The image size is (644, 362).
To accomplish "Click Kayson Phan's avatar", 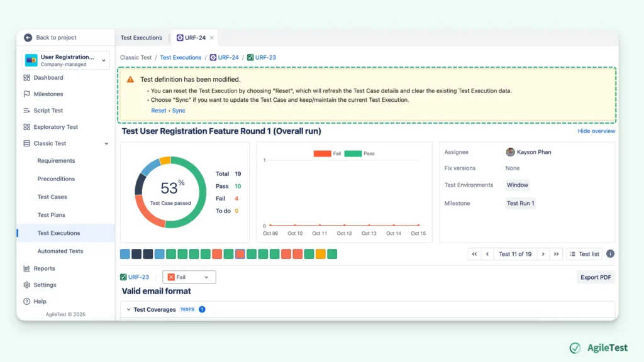I will (511, 152).
